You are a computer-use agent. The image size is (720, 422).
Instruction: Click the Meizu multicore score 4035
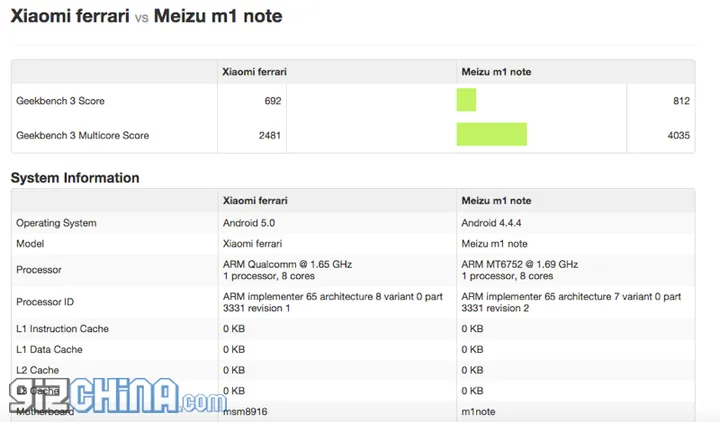coord(677,135)
